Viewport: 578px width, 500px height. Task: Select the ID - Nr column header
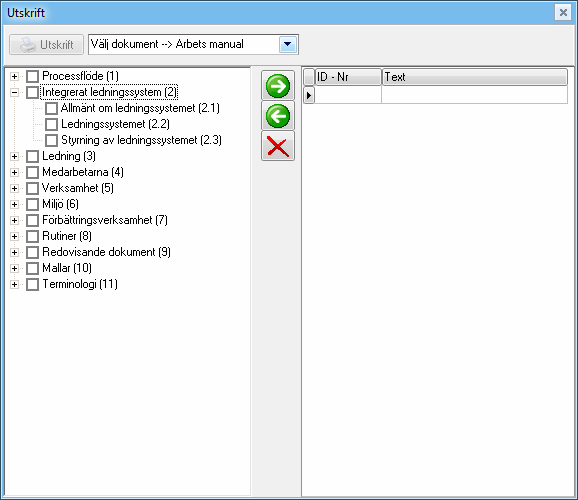click(x=348, y=77)
